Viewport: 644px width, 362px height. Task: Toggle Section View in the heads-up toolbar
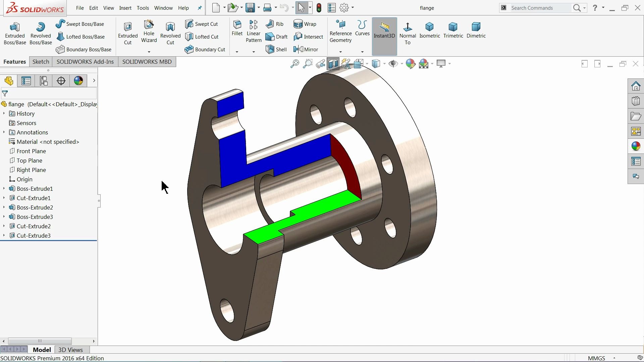pyautogui.click(x=333, y=64)
